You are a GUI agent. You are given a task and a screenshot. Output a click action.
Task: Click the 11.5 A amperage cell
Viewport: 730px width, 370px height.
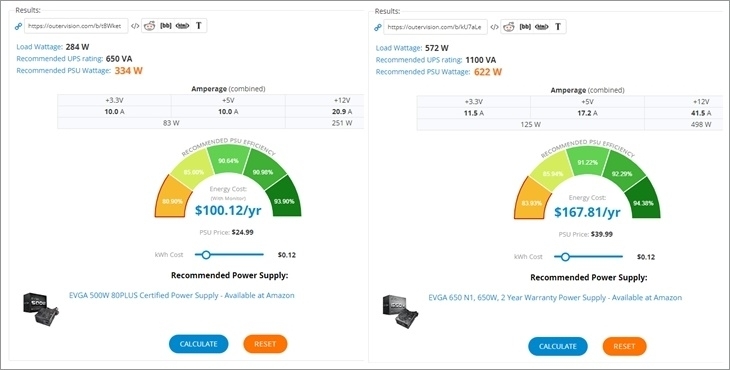(474, 113)
